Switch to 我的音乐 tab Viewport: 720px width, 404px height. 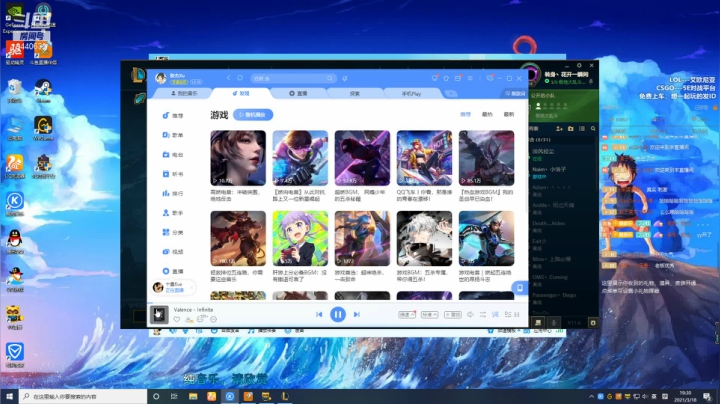point(184,93)
